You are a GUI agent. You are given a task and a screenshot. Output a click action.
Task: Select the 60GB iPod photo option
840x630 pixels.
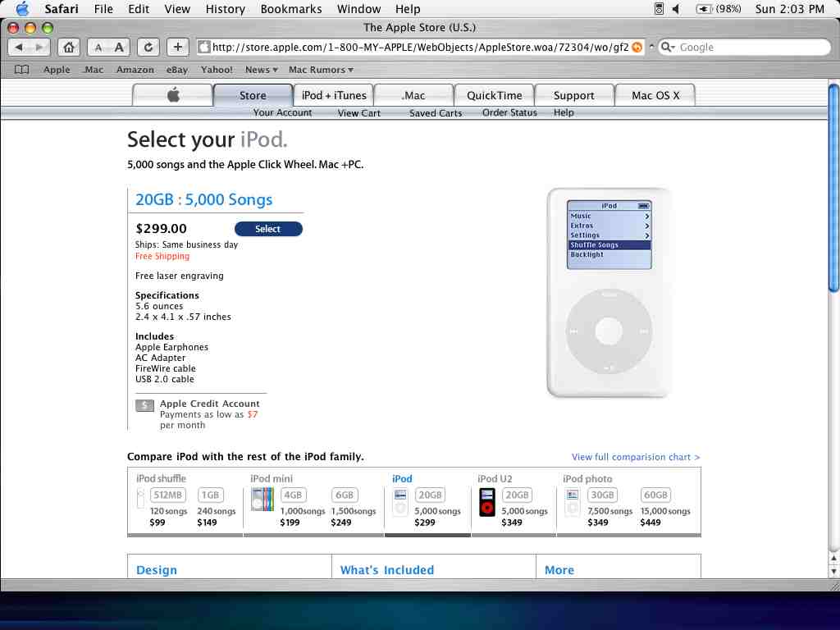tap(655, 495)
